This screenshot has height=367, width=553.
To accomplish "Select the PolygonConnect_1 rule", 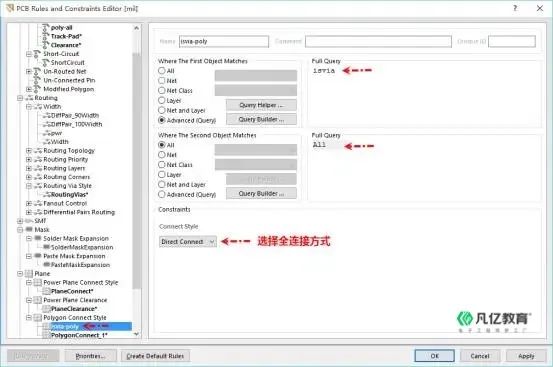I will 79,335.
